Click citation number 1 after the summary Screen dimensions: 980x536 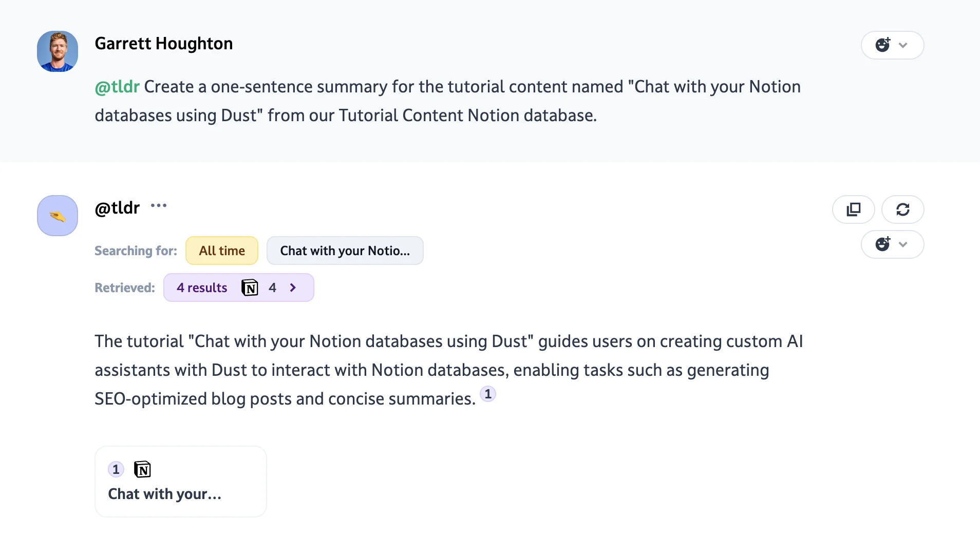(x=488, y=394)
